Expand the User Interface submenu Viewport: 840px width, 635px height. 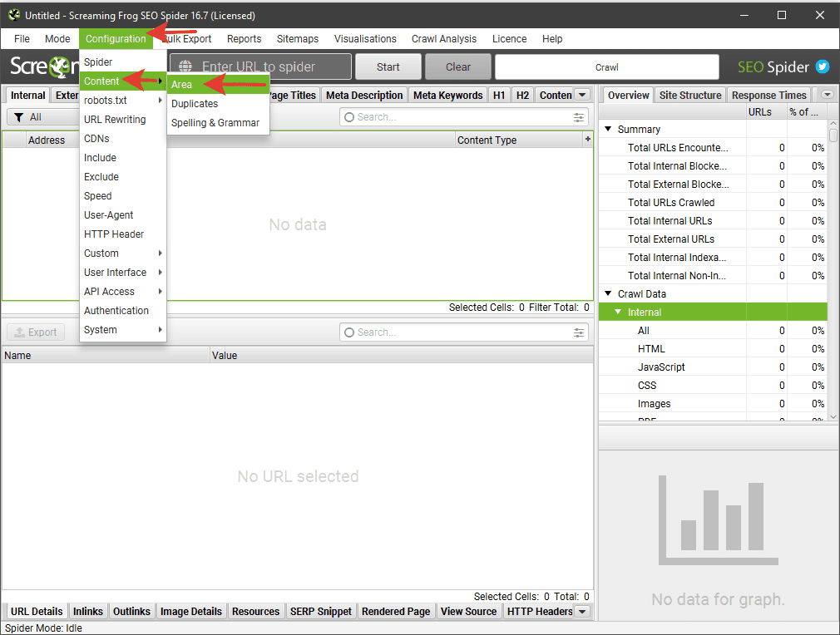(123, 272)
